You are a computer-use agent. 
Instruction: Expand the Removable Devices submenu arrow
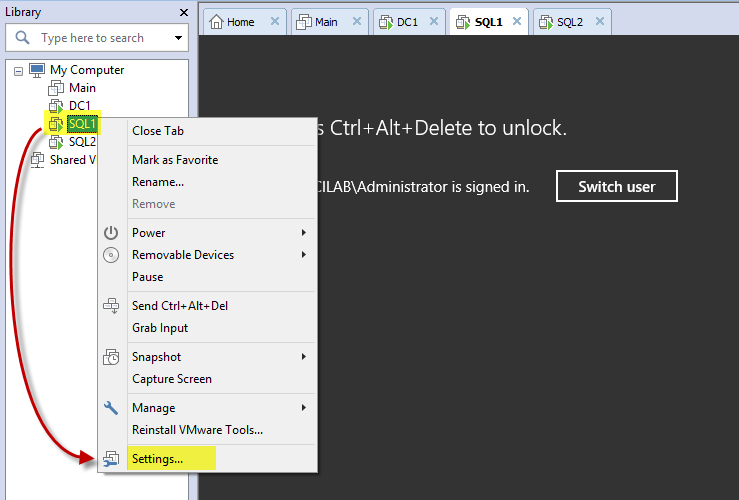click(304, 254)
